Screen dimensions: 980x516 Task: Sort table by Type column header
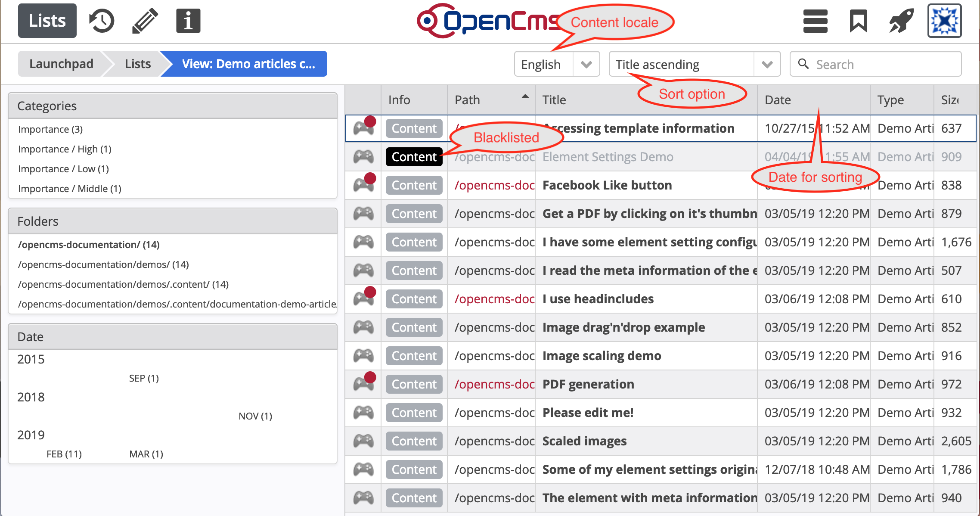pyautogui.click(x=902, y=100)
